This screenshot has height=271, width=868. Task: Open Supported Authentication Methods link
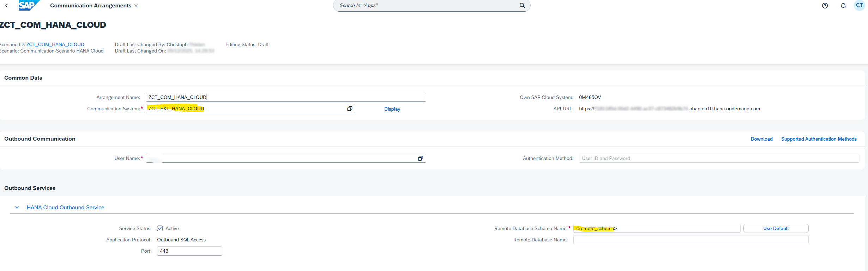point(819,139)
